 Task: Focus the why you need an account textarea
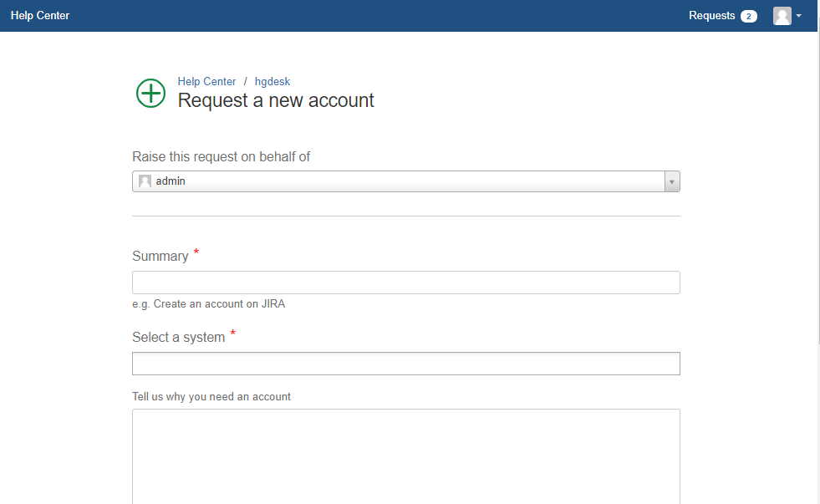click(405, 456)
